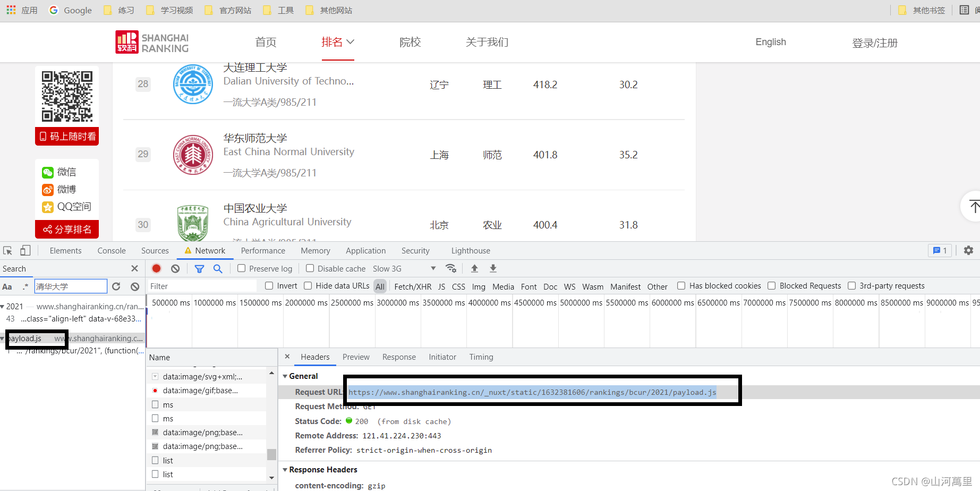
Task: Check Hide data URLs checkbox
Action: tap(308, 286)
